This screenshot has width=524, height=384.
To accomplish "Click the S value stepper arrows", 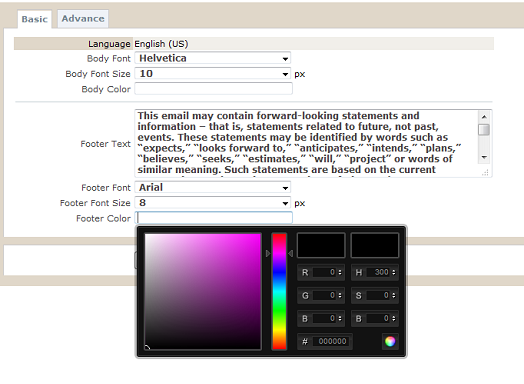I will point(394,295).
